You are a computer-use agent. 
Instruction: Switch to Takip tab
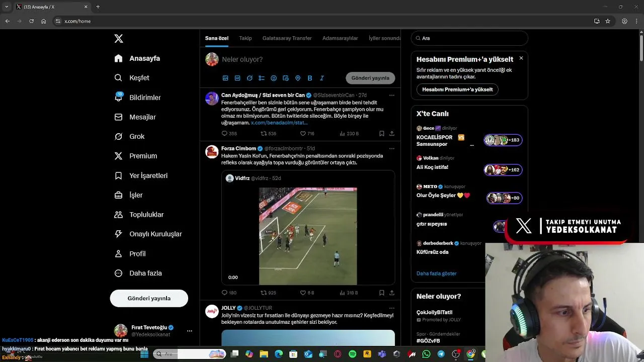(246, 38)
